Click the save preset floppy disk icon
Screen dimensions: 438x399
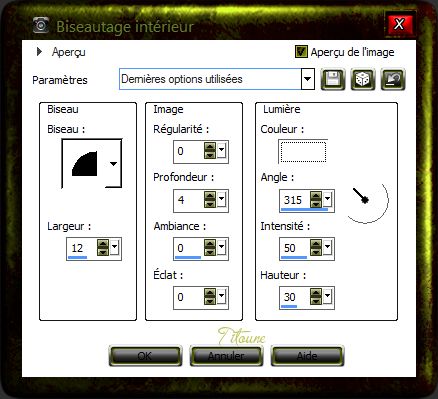tap(333, 80)
